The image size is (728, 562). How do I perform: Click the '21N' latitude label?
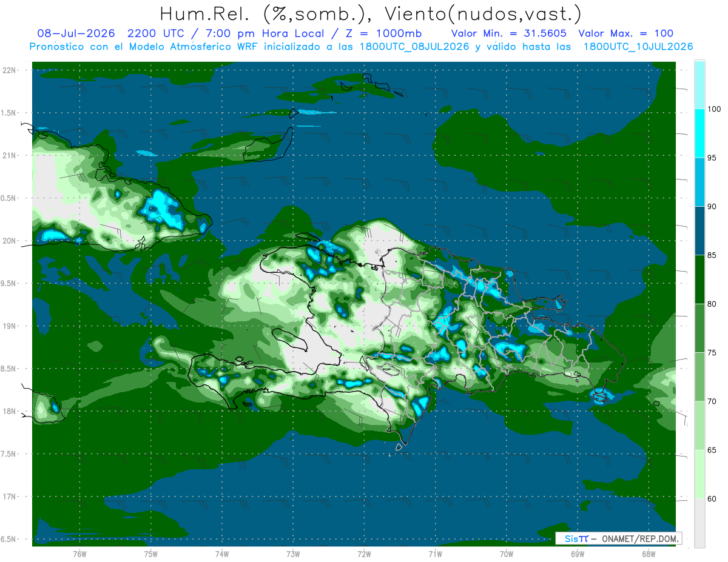(x=10, y=155)
